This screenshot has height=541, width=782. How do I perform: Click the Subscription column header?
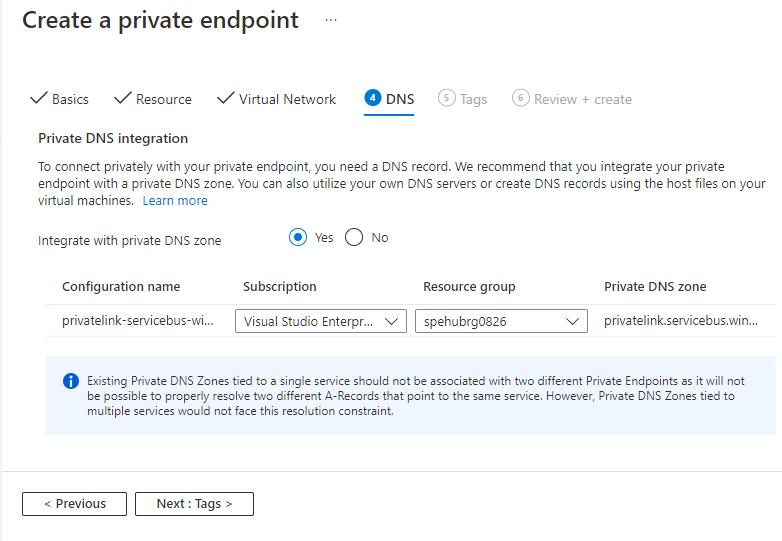pos(280,287)
